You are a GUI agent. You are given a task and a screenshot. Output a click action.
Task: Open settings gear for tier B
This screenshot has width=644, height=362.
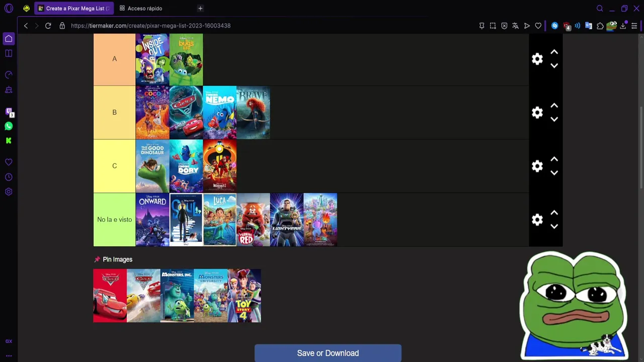tap(537, 113)
